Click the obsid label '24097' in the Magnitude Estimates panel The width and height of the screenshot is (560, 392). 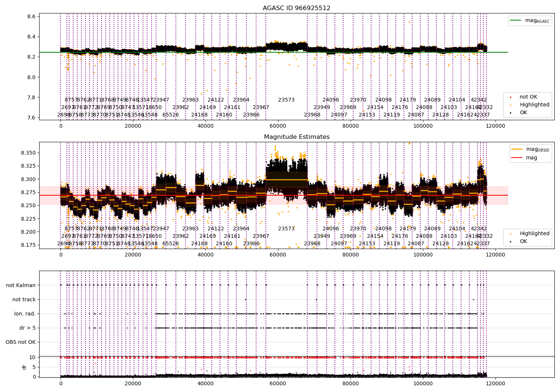[x=339, y=243]
